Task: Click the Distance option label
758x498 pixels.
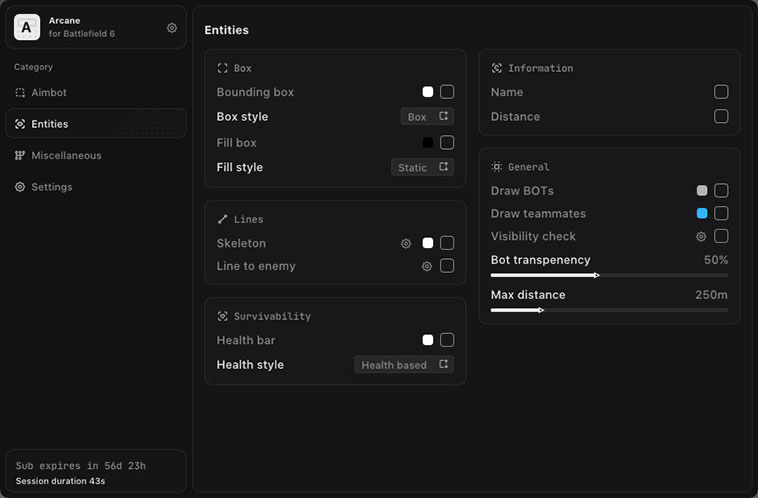Action: (515, 117)
